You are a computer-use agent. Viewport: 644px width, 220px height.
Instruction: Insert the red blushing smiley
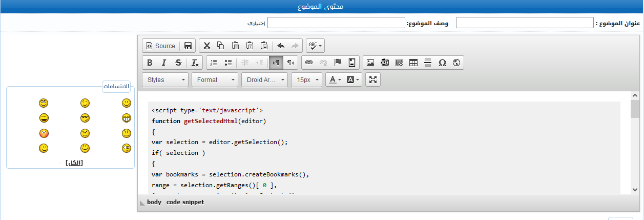point(44,133)
